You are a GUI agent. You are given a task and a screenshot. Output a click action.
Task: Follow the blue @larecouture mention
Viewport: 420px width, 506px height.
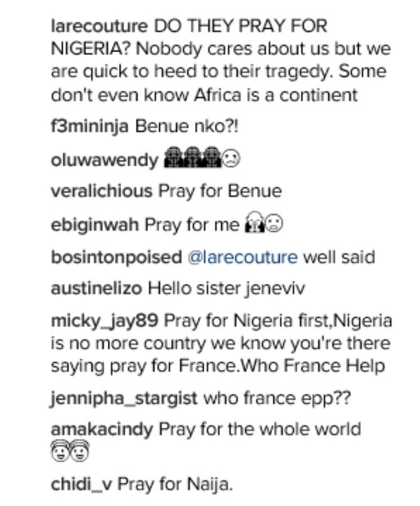[242, 258]
